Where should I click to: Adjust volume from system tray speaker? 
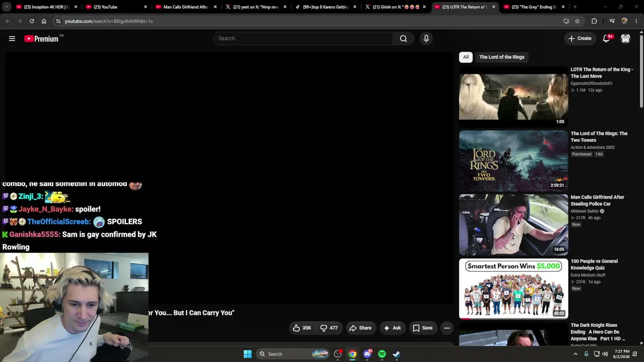point(605,354)
